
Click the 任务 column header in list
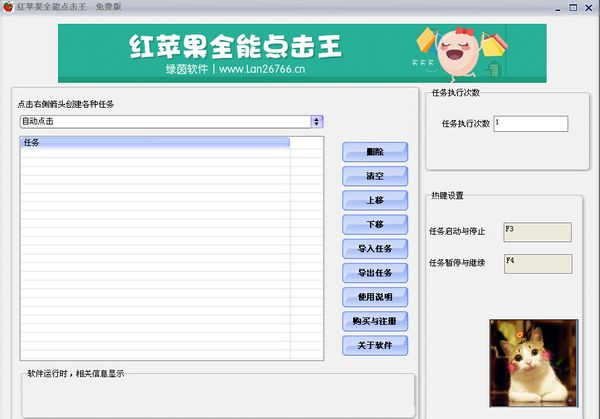click(x=154, y=143)
